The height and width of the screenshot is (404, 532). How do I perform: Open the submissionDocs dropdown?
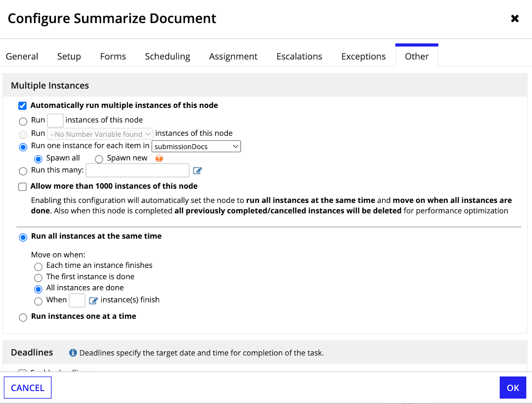point(196,146)
